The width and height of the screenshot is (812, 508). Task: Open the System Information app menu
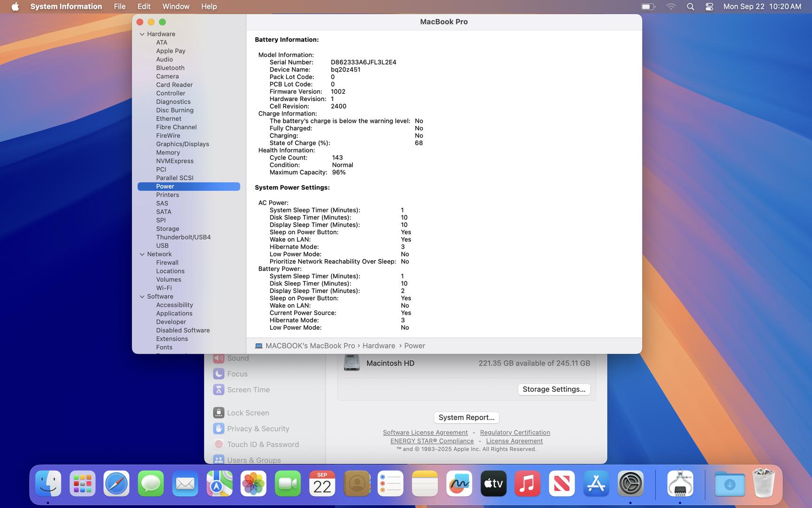[66, 7]
